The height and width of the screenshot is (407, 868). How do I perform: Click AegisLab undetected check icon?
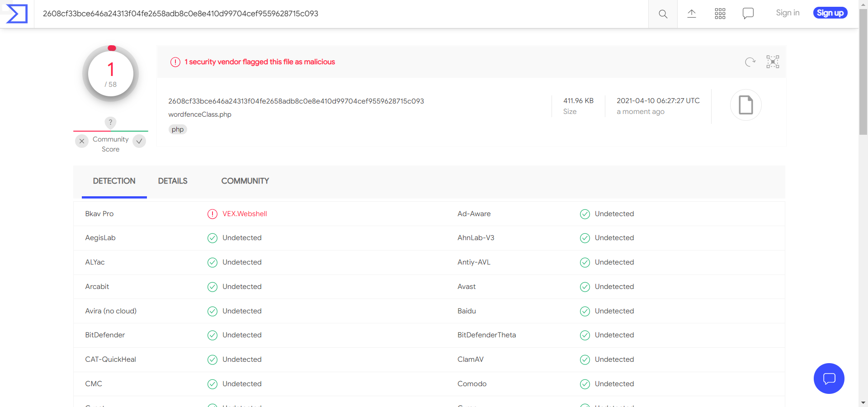[x=212, y=238]
